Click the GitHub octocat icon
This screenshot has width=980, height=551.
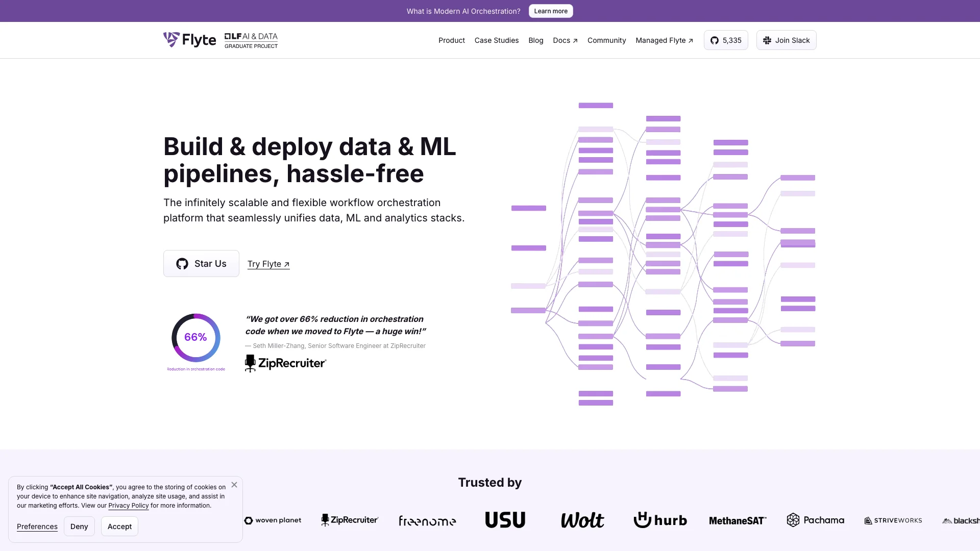point(715,40)
